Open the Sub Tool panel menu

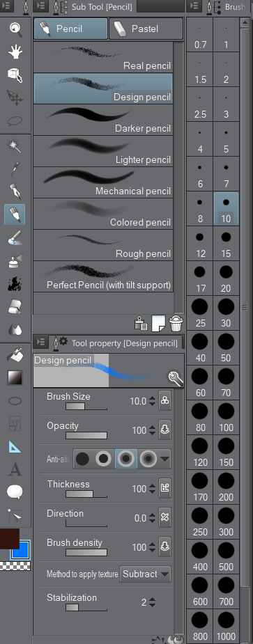pos(40,6)
